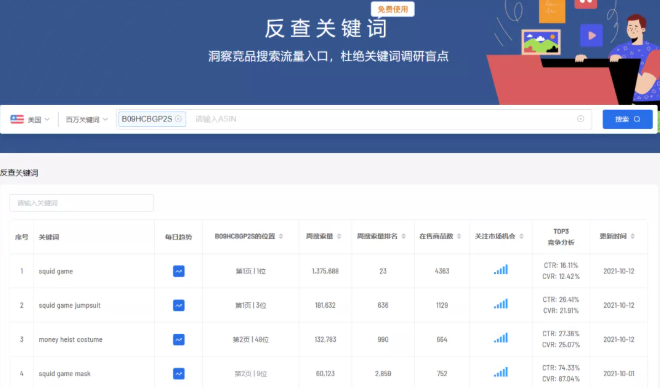Open daily trend chart for money heist costume

click(x=178, y=339)
